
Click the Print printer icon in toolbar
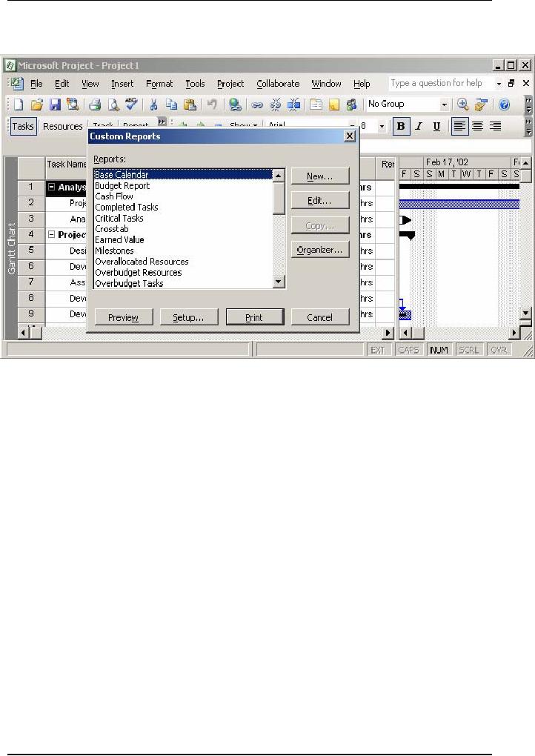(95, 105)
